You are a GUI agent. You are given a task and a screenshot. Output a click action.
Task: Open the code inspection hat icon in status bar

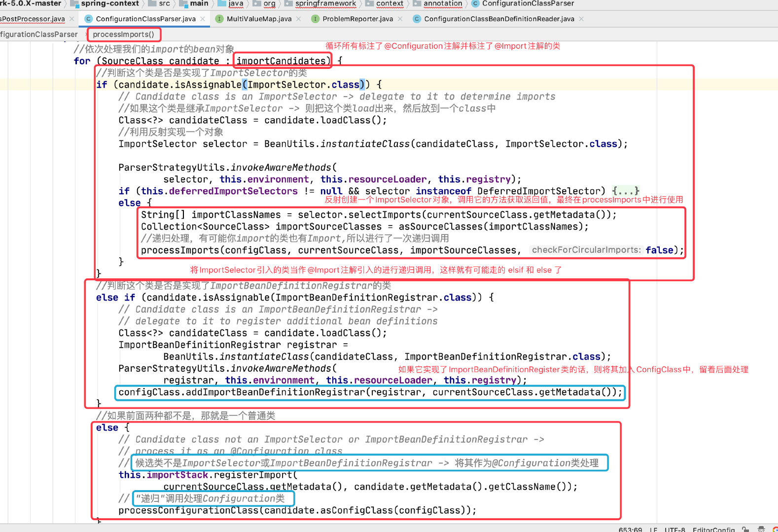(x=761, y=529)
